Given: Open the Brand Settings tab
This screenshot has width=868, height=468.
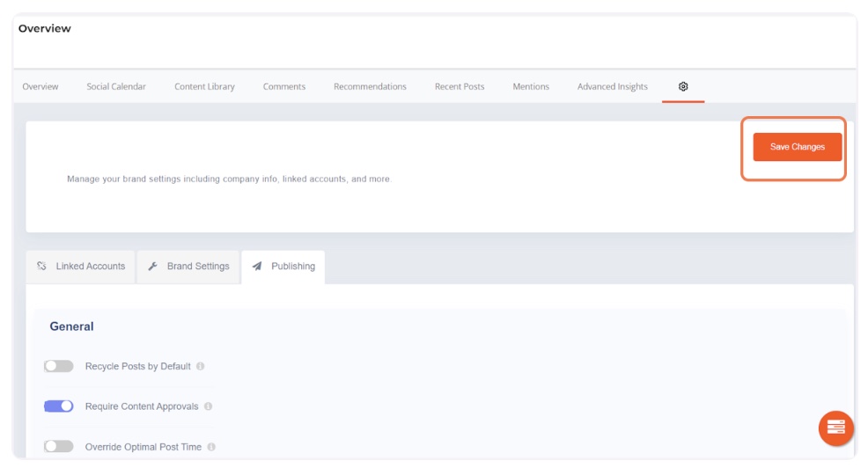Looking at the screenshot, I should coord(188,267).
